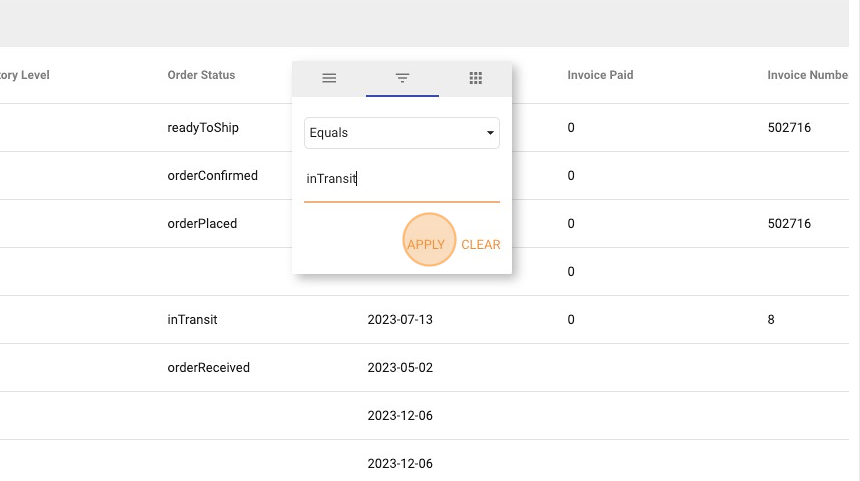Screen dimensions: 860x481
Task: Expand the Equals filter type dropdown
Action: click(401, 132)
